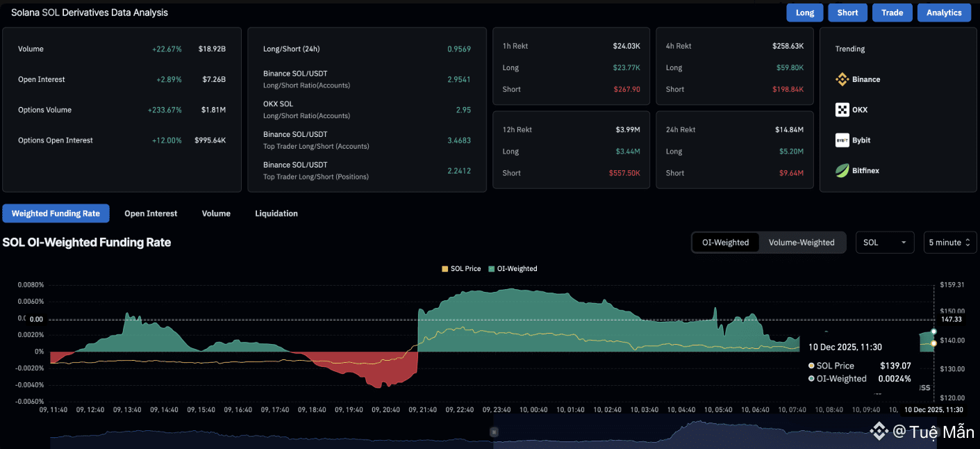This screenshot has height=449, width=980.
Task: Click the Binance logo icon in Trending
Action: 842,79
